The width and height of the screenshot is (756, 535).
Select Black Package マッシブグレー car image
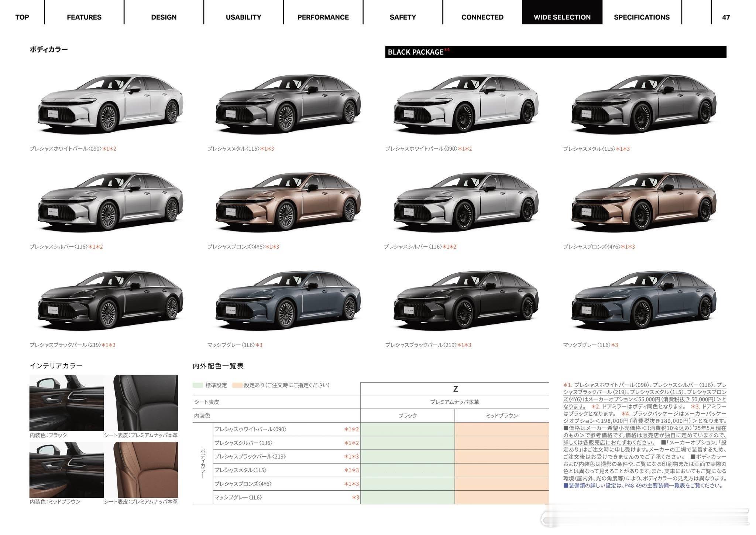644,300
